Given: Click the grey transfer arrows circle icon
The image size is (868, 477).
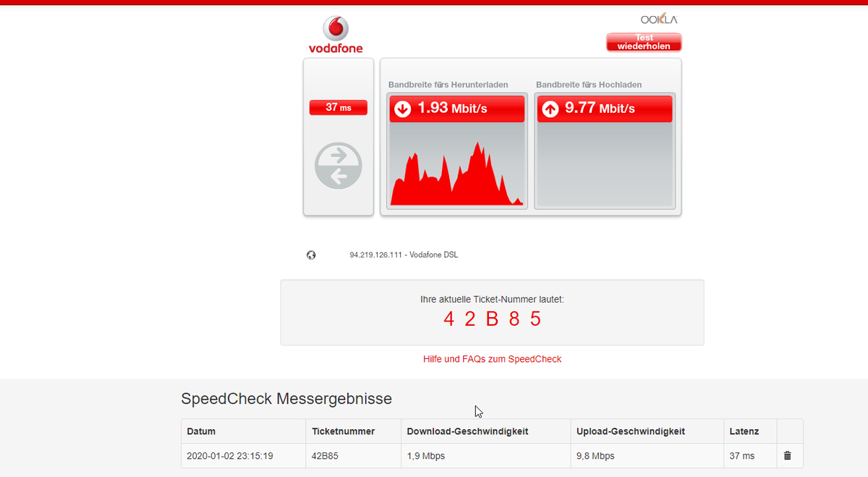Looking at the screenshot, I should (338, 166).
